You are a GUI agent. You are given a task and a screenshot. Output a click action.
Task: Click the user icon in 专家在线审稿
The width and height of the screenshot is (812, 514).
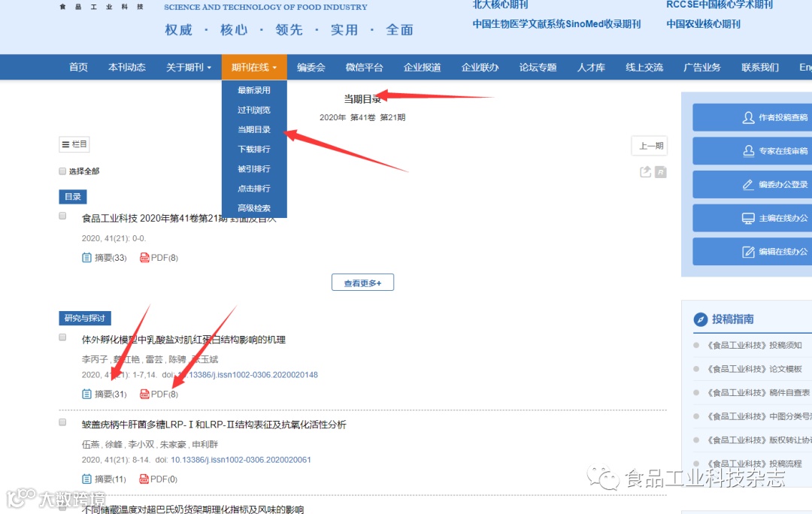748,150
